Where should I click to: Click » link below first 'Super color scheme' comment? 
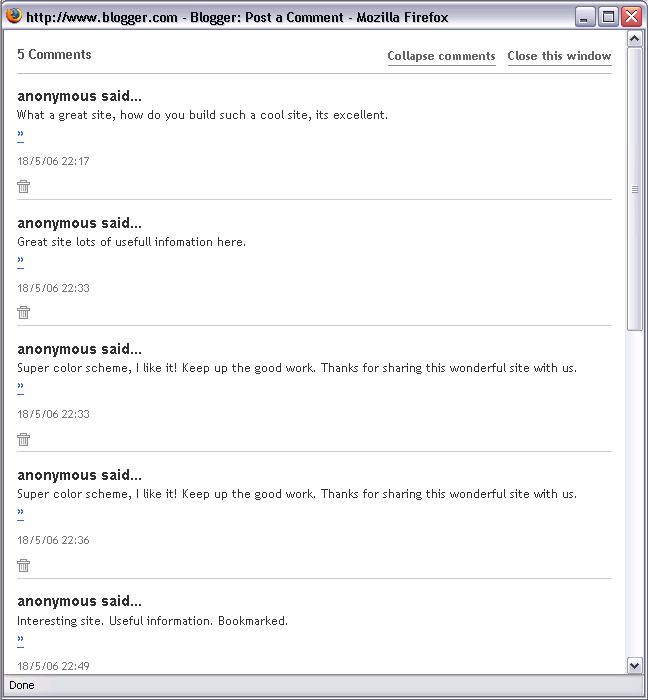click(21, 386)
